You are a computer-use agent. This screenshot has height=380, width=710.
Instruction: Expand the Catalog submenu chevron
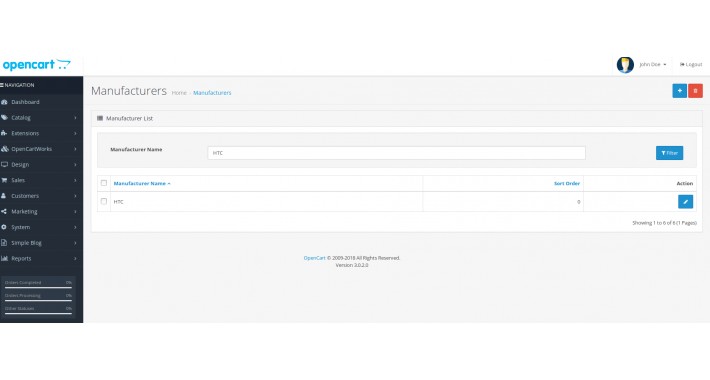coord(75,118)
